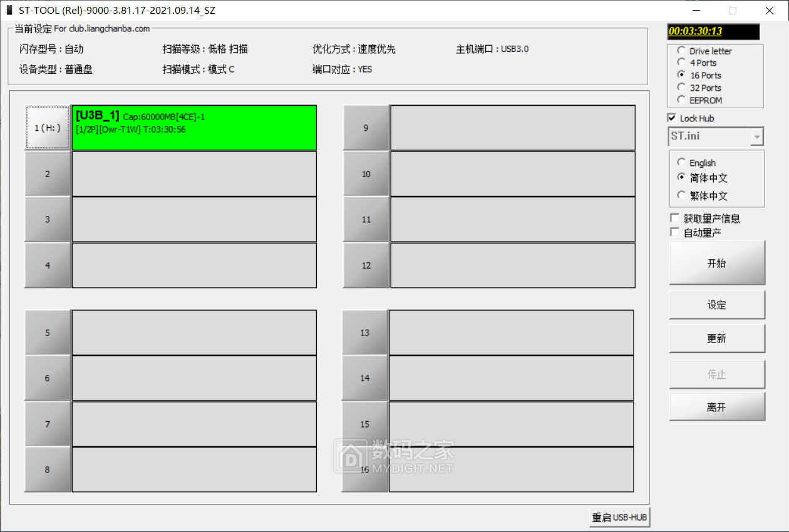Viewport: 789px width, 532px height.
Task: Click the elapsed timer display 00:03:30:13
Action: (x=713, y=31)
